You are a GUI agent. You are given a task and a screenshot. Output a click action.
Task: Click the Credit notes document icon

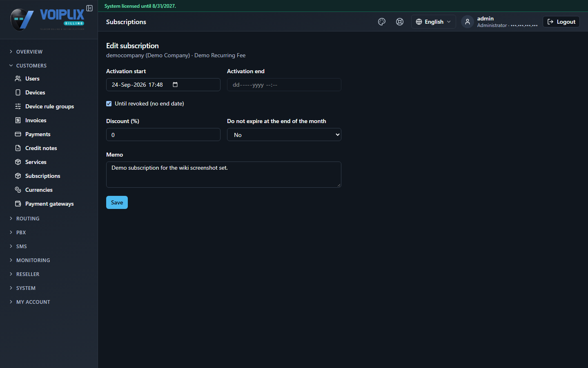pyautogui.click(x=18, y=148)
